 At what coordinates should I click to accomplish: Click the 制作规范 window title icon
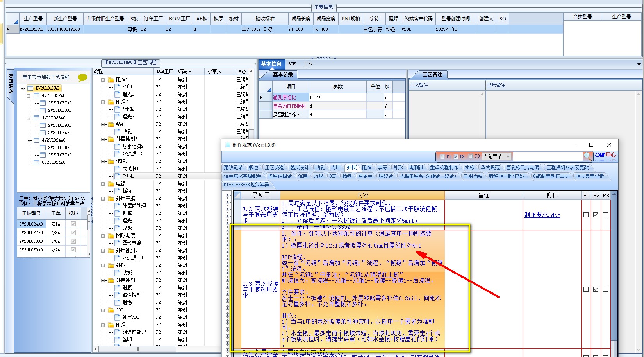click(228, 145)
